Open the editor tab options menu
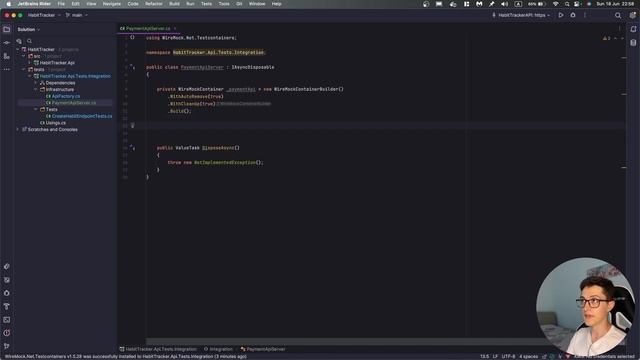 pos(619,28)
